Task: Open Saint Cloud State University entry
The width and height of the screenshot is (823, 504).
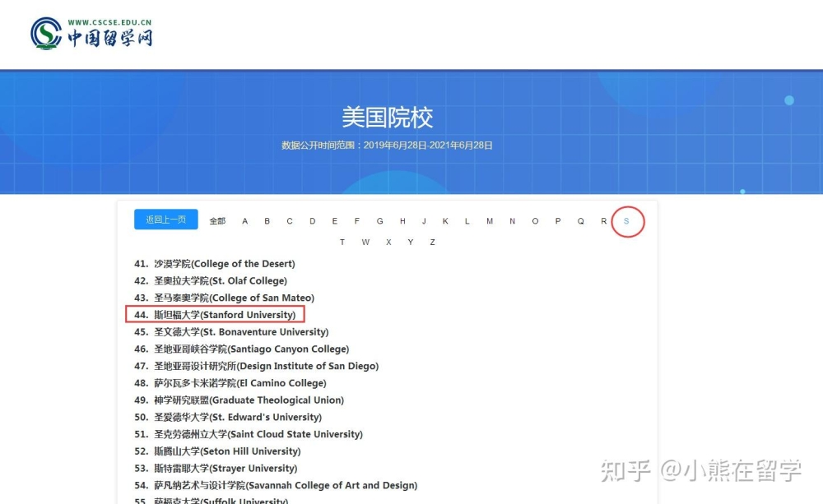Action: 249,434
